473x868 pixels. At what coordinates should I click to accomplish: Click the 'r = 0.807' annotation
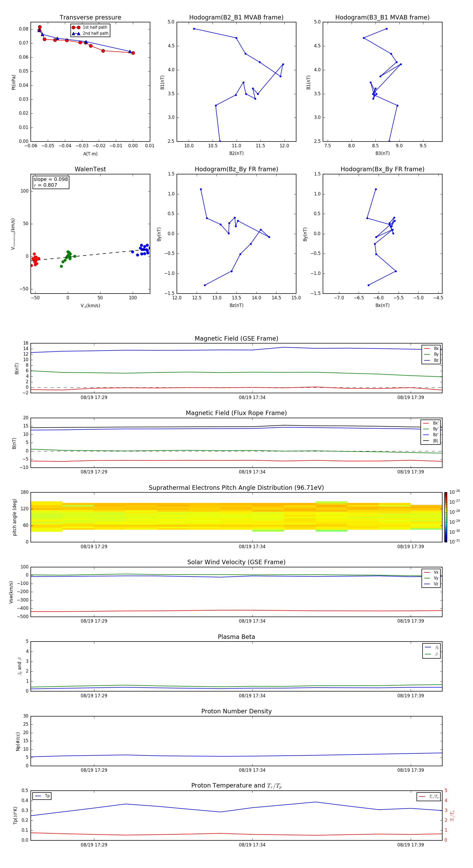click(45, 185)
